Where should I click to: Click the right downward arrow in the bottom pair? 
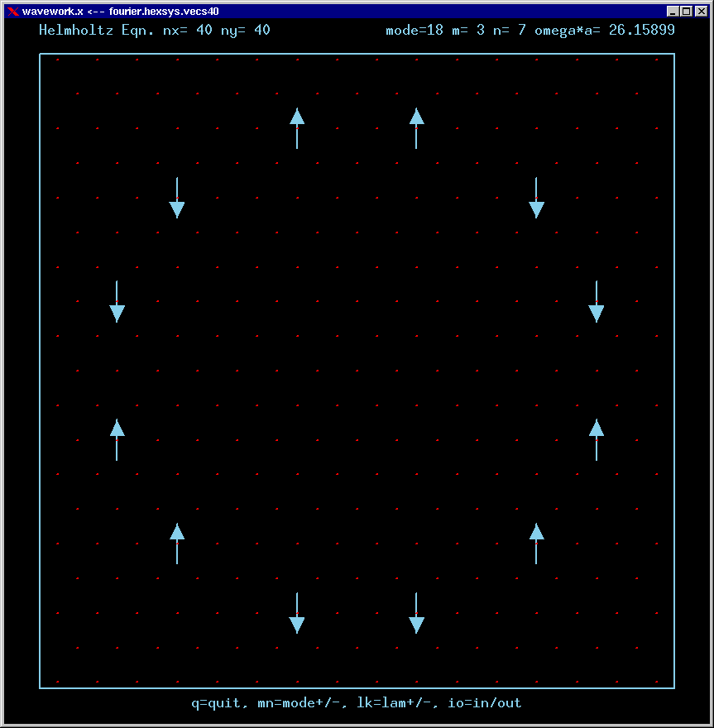coord(416,613)
